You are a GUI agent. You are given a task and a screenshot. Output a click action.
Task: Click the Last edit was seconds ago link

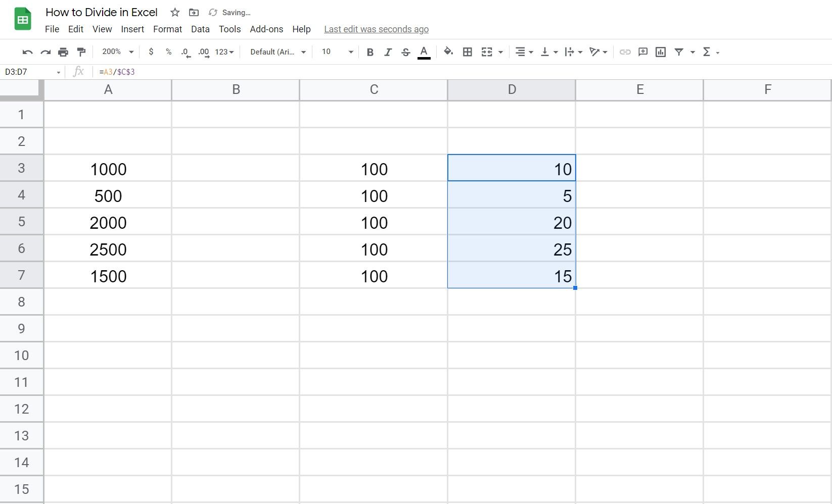(376, 29)
